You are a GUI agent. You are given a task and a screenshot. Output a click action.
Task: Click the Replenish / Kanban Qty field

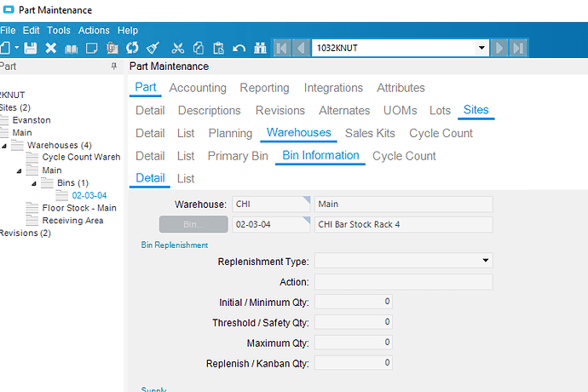tap(354, 363)
